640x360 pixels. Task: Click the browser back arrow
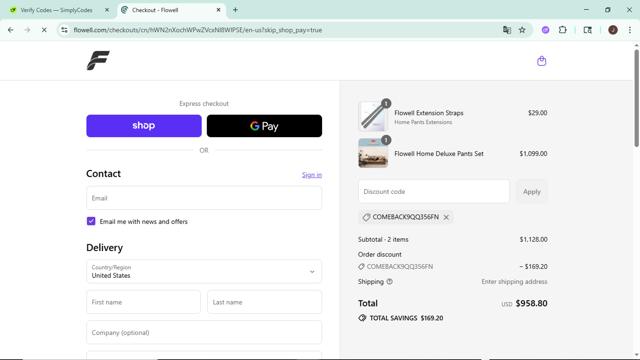pyautogui.click(x=11, y=30)
